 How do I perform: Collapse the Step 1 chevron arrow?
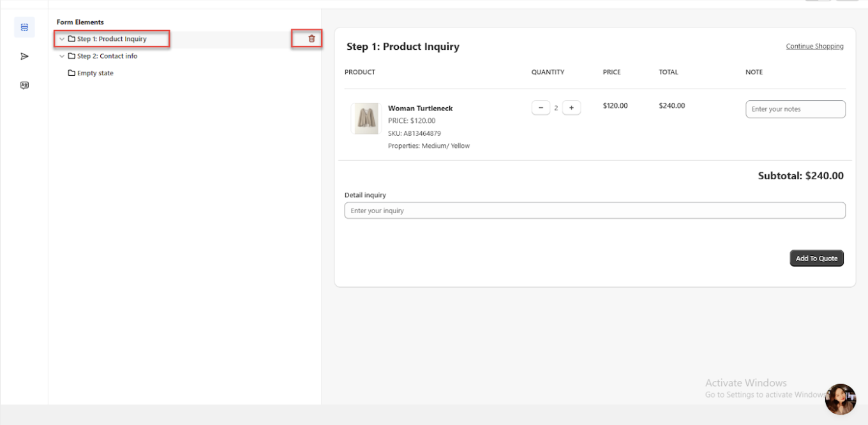62,39
